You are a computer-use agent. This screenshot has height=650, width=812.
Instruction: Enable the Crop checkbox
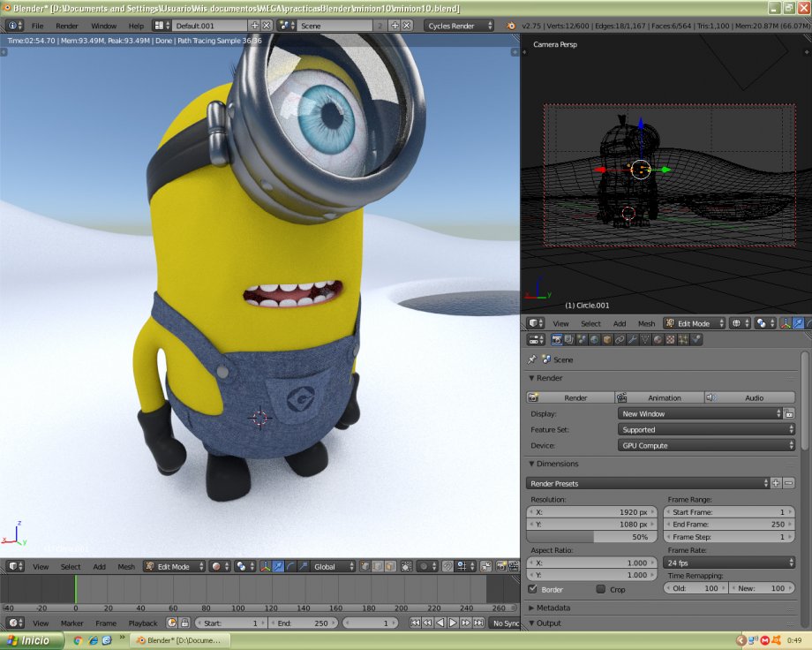click(601, 589)
